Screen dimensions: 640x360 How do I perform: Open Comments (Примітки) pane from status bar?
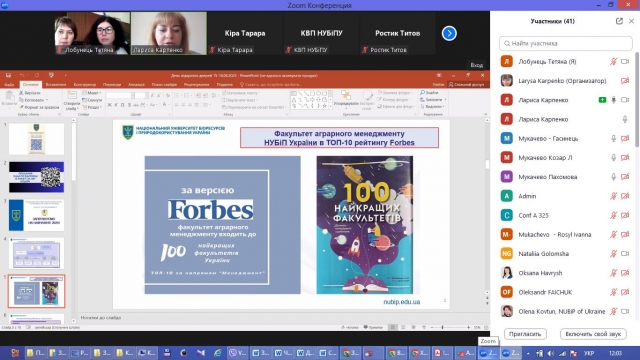[x=373, y=327]
